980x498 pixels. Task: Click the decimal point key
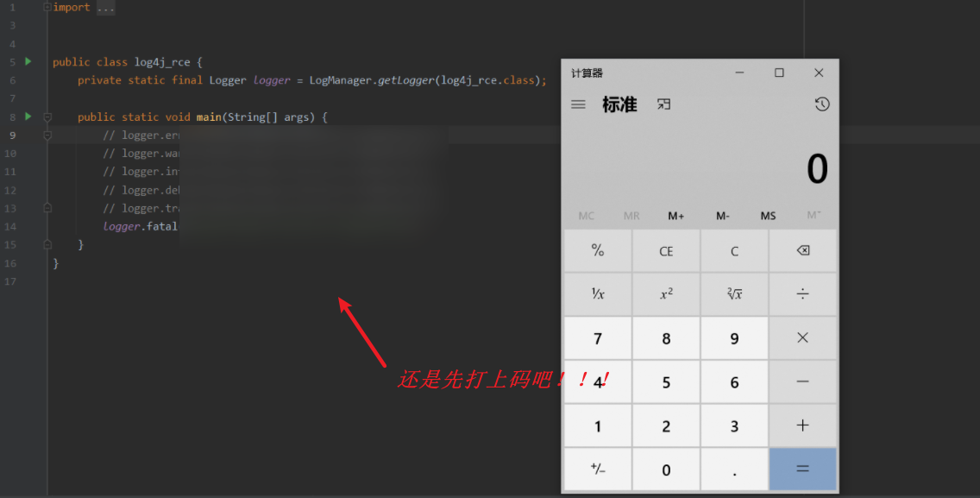[x=734, y=469]
